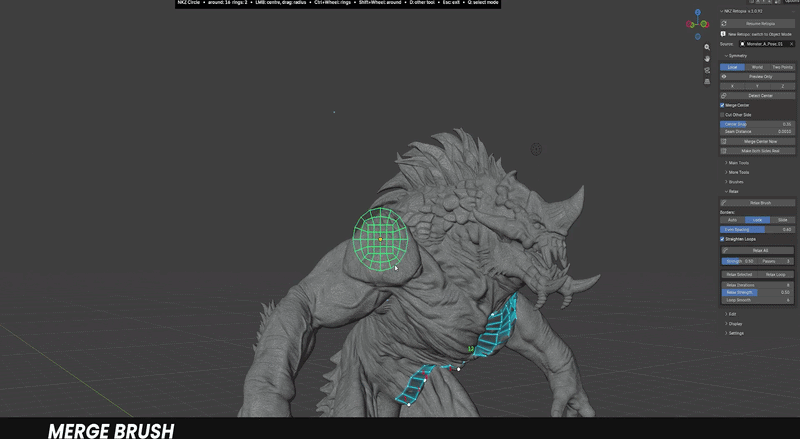Viewport: 800px width, 439px height.
Task: Set Borders to Lock
Action: (757, 220)
